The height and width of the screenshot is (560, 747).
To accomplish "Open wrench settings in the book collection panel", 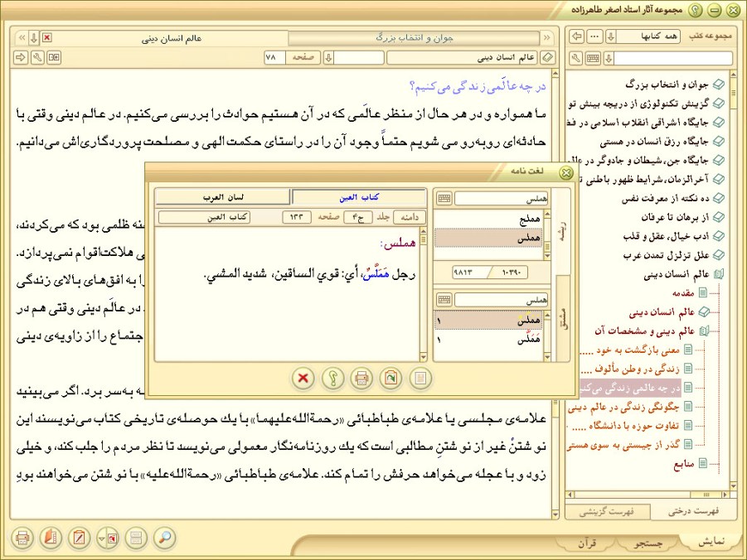I will pos(576,58).
